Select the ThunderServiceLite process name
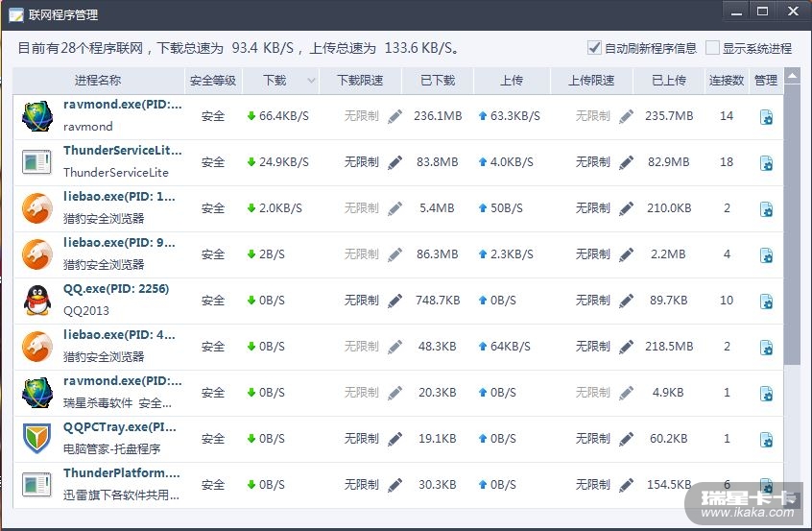 click(122, 151)
